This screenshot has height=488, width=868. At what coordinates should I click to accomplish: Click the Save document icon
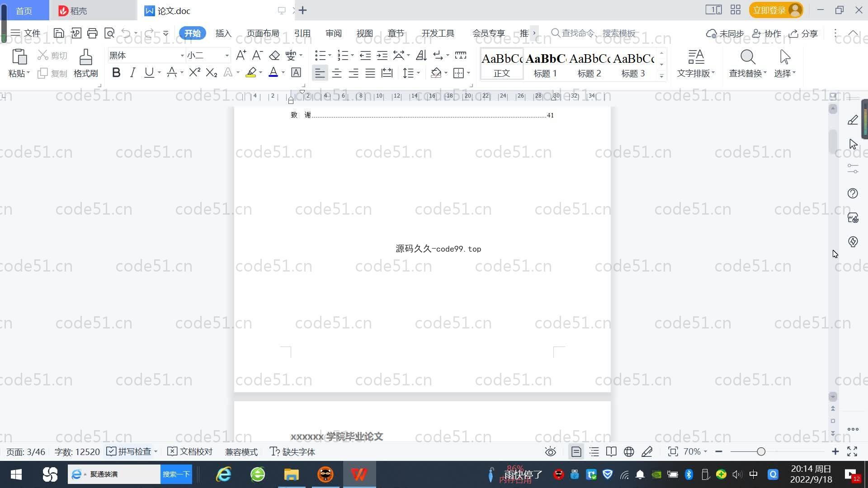pyautogui.click(x=58, y=33)
